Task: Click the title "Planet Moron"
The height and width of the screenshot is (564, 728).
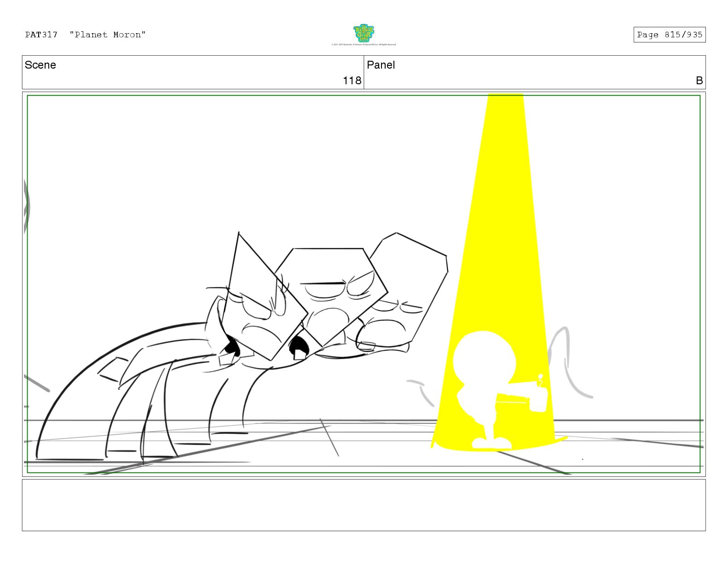Action: 108,35
